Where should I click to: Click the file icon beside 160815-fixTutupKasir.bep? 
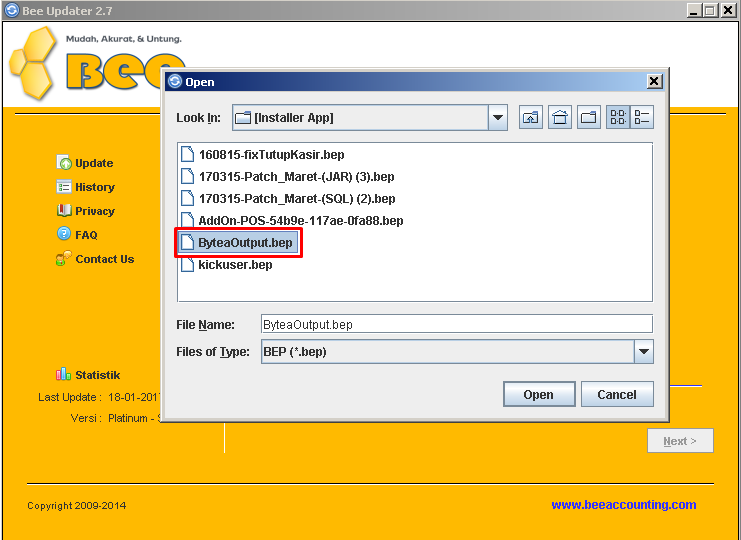coord(188,154)
